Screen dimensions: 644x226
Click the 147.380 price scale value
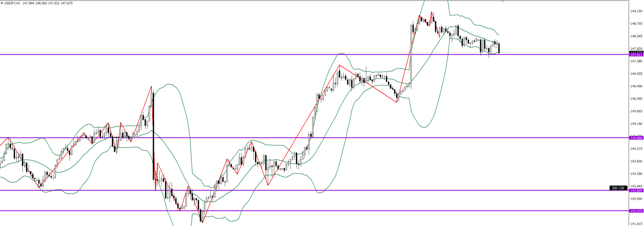point(636,61)
